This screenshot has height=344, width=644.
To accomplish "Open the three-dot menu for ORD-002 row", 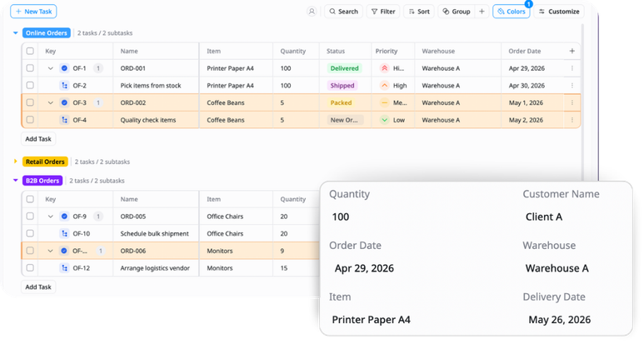I will [572, 102].
